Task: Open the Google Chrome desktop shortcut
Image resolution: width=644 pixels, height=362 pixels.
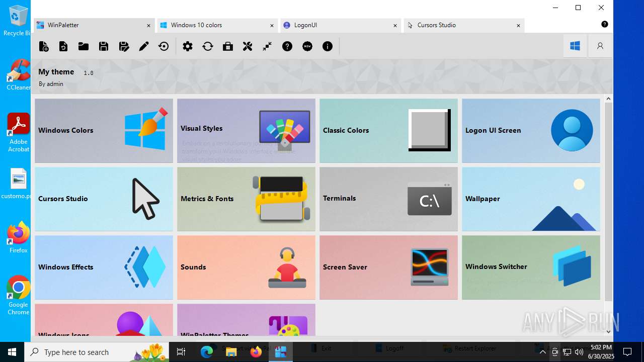Action: tap(18, 296)
